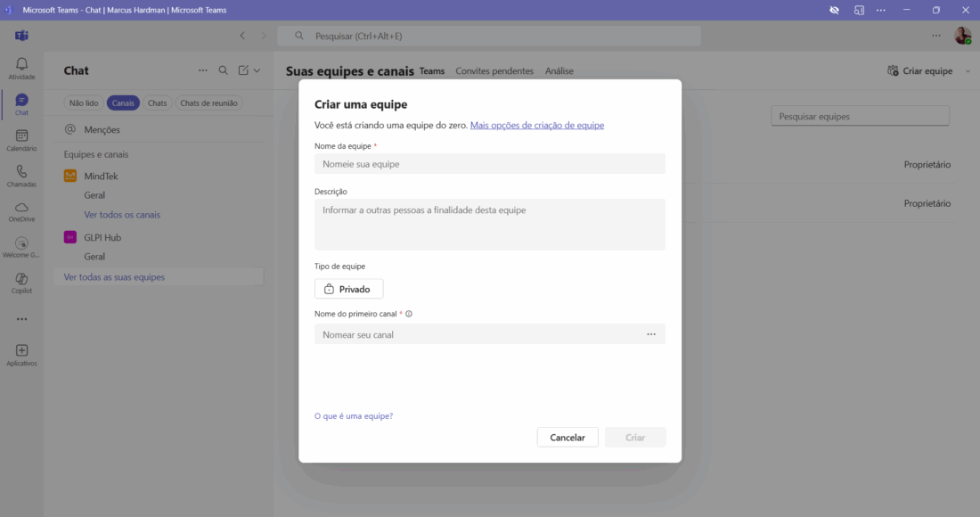Open Mais opções de criação de equipe
This screenshot has height=517, width=980.
[537, 125]
